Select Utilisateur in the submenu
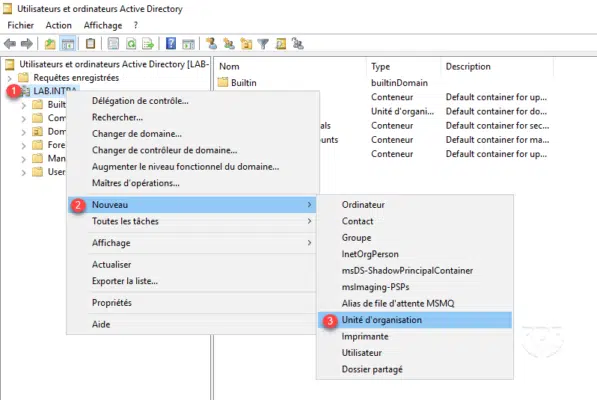The image size is (597, 400). (x=415, y=353)
